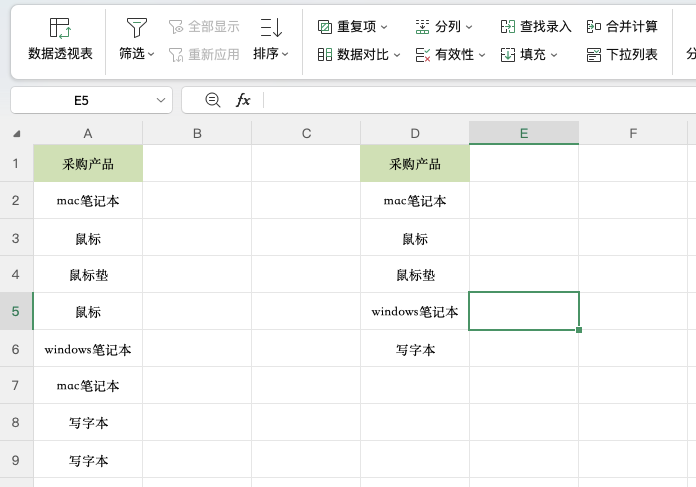
Task: Open the Name Box dropdown next to E5
Action: pos(161,100)
